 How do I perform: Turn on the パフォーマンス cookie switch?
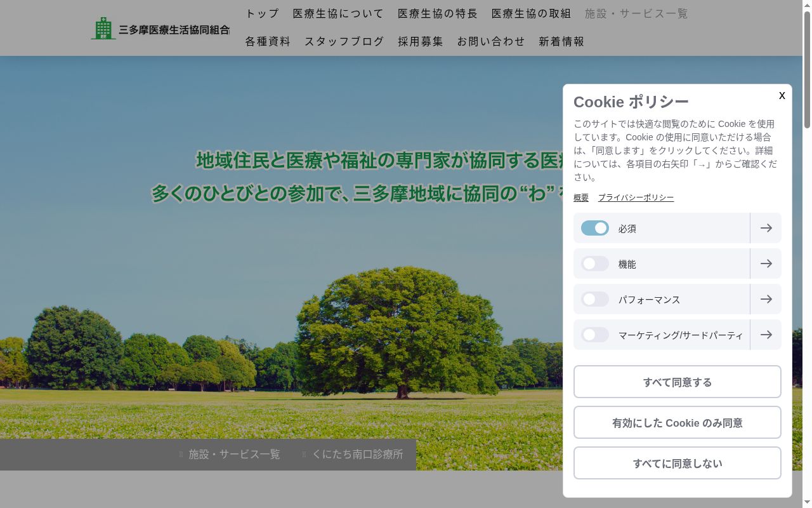(595, 299)
